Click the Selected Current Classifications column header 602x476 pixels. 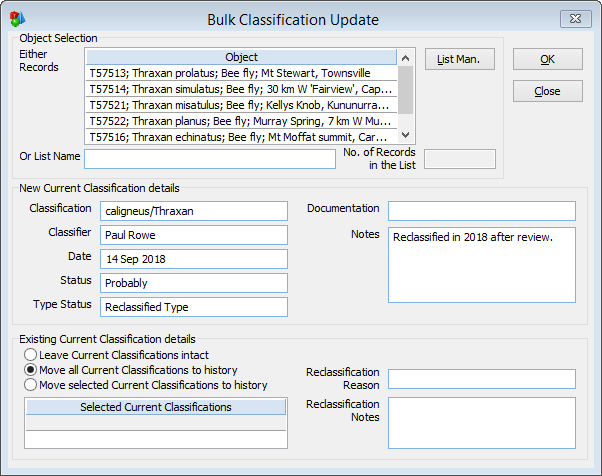tap(156, 407)
